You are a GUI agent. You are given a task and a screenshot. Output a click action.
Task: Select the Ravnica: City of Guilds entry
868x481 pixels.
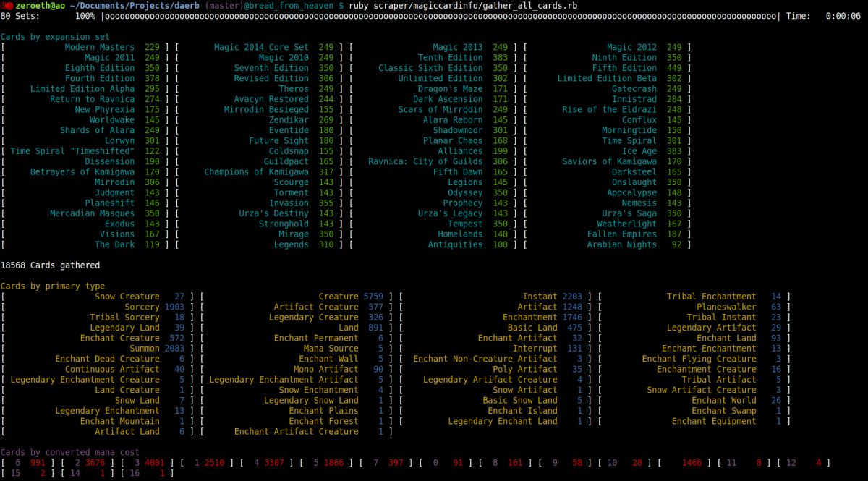point(438,162)
